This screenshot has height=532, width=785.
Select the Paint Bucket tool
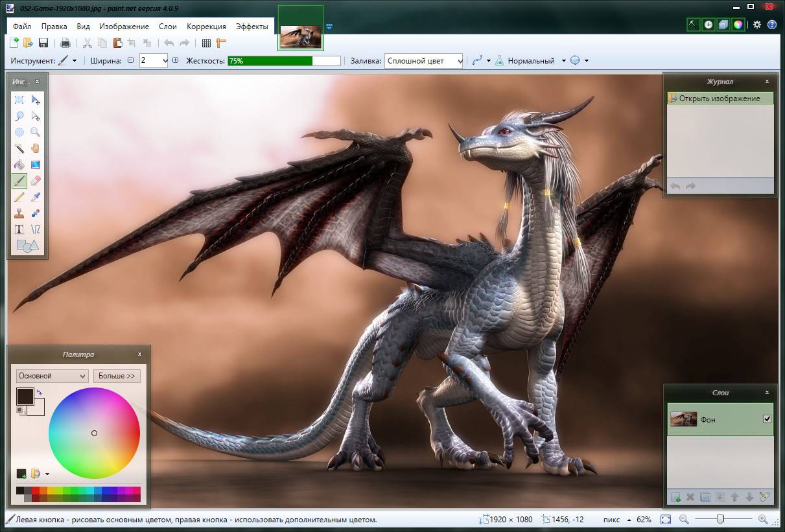coord(19,165)
